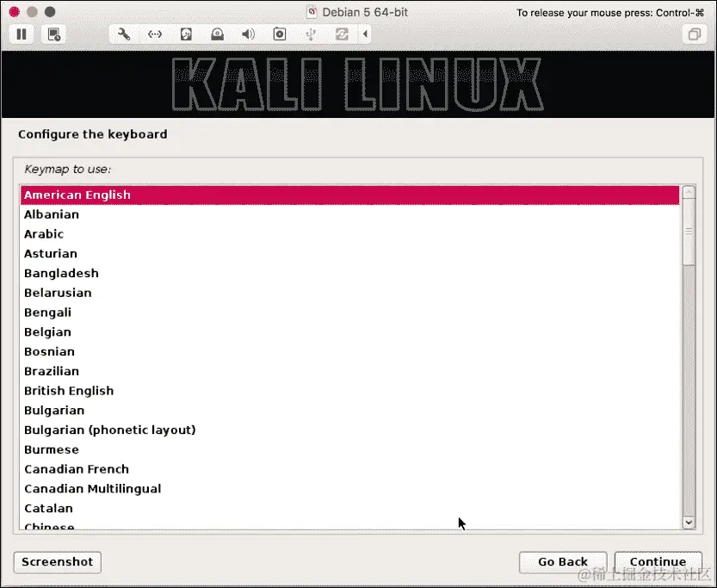Select American English keymap
Screen dimensions: 717x588
(x=349, y=195)
